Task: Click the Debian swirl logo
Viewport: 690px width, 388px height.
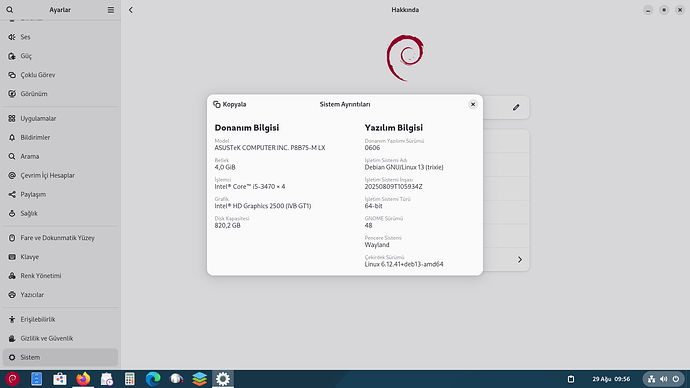Action: (405, 58)
